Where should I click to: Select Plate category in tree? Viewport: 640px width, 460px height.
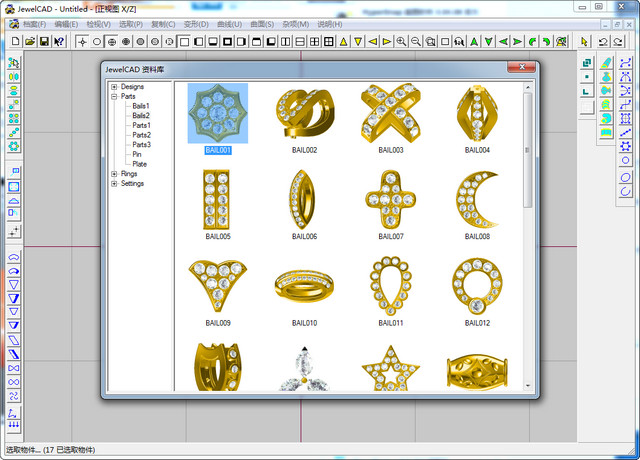[x=139, y=164]
